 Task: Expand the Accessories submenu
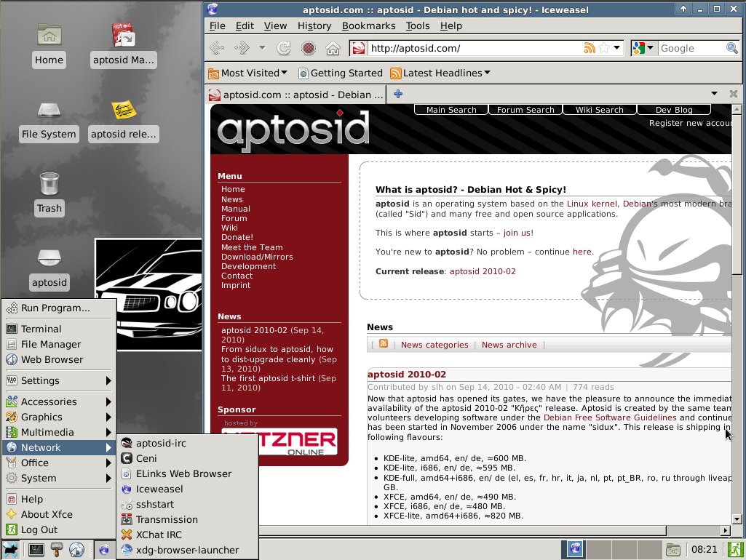[x=59, y=401]
